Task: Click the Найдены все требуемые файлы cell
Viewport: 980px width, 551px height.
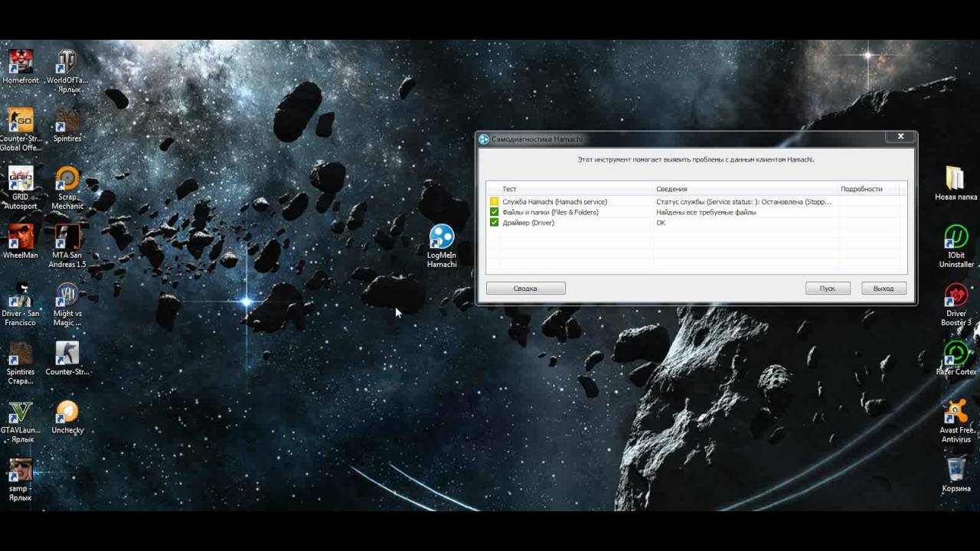Action: [706, 212]
